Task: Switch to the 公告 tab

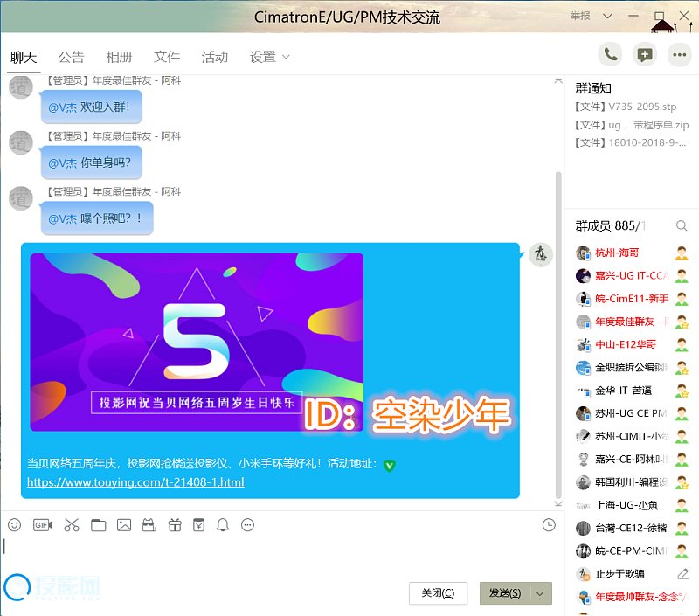Action: 72,58
